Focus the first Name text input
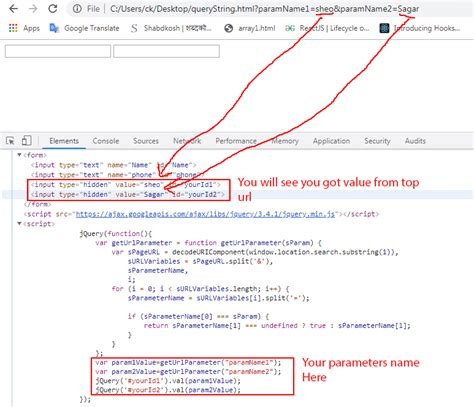Viewport: 474px width, 407px height. (58, 52)
